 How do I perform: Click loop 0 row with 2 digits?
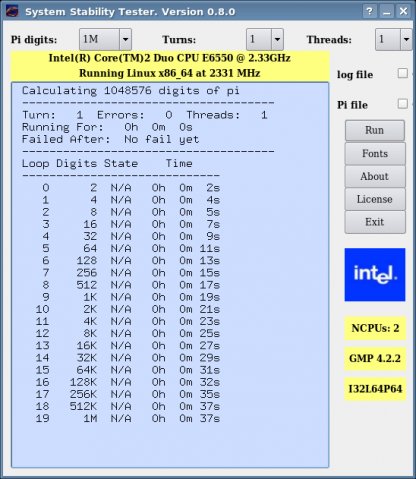click(x=131, y=188)
